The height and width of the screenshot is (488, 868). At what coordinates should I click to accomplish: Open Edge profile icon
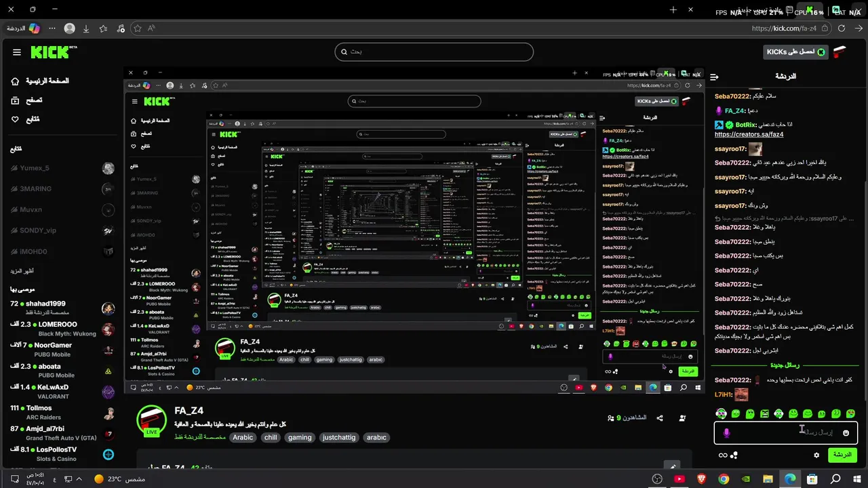coord(69,28)
